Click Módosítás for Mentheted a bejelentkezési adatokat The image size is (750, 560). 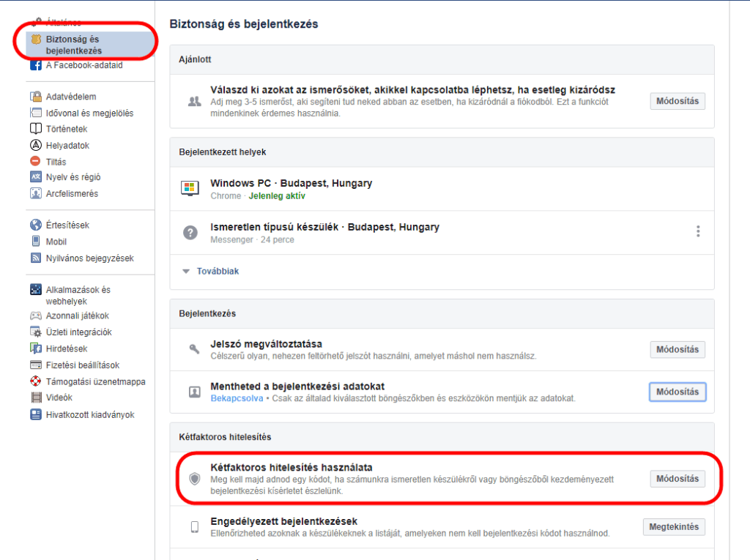point(677,392)
